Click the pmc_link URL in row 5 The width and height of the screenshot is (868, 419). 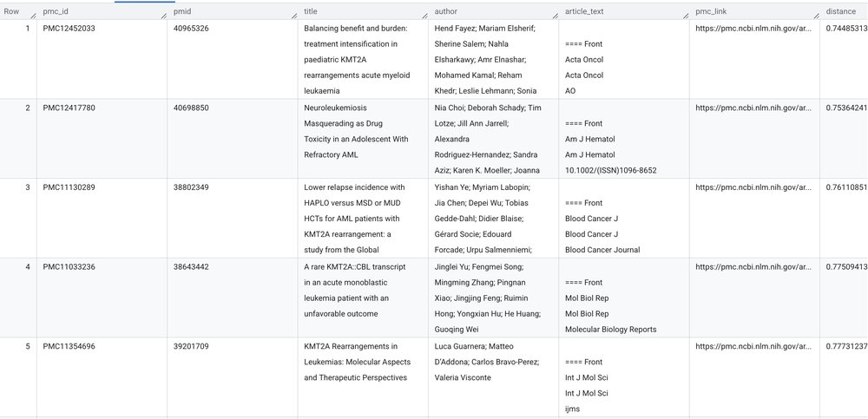pyautogui.click(x=752, y=346)
